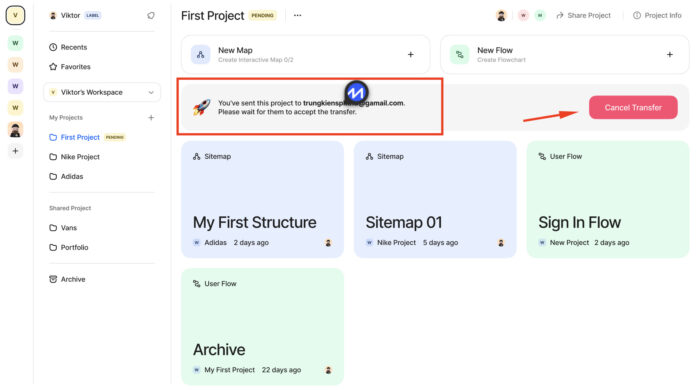Click Nike Project label on Sitemap 01 card
Image resolution: width=700 pixels, height=390 pixels.
pyautogui.click(x=396, y=243)
